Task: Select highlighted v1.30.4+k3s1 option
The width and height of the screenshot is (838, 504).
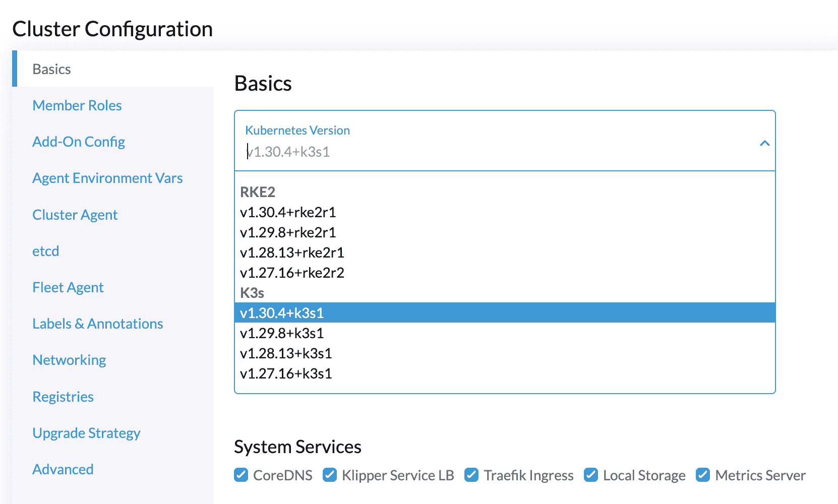Action: (505, 313)
